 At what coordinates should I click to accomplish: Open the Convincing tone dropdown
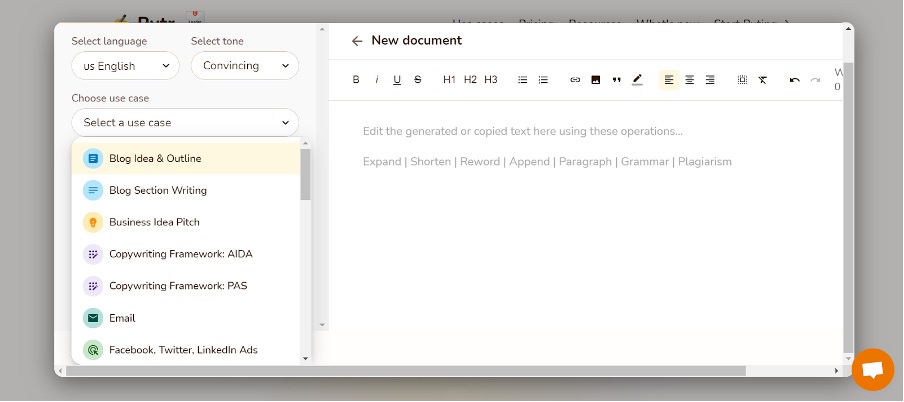coord(244,66)
